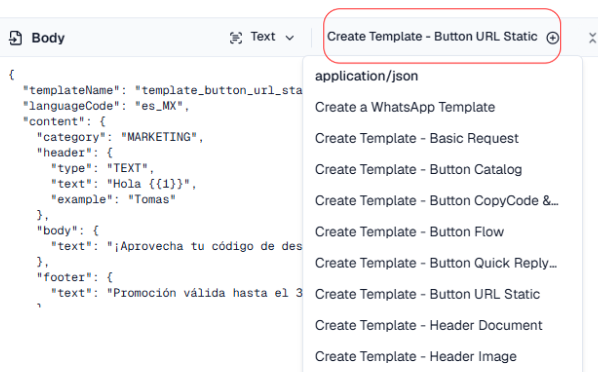Select Create Template - Button Flow
The width and height of the screenshot is (598, 372).
pyautogui.click(x=409, y=232)
